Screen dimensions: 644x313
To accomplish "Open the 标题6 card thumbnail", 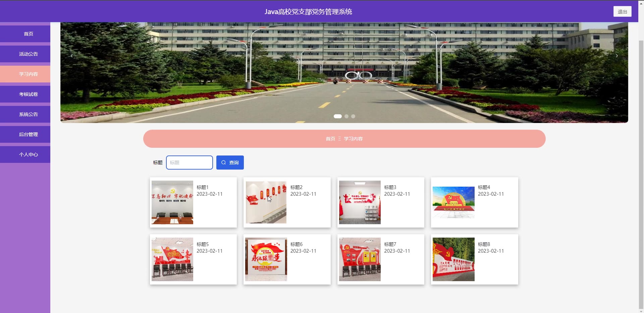I will [x=266, y=259].
